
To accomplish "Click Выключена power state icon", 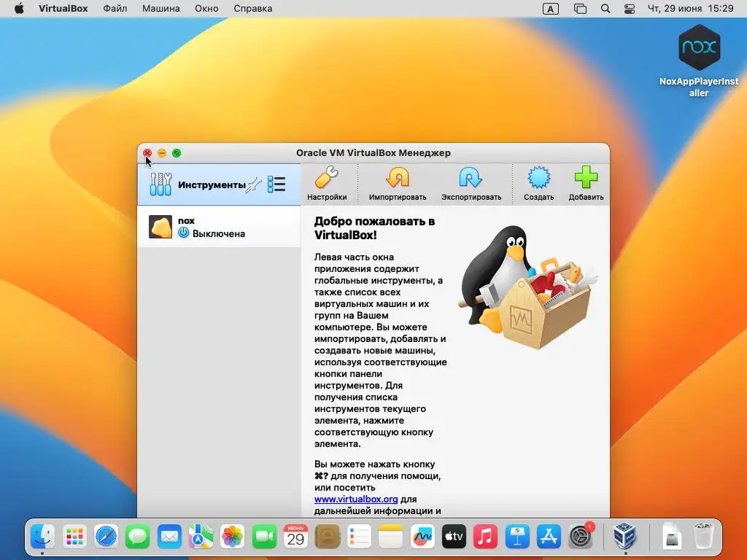I will pyautogui.click(x=183, y=233).
